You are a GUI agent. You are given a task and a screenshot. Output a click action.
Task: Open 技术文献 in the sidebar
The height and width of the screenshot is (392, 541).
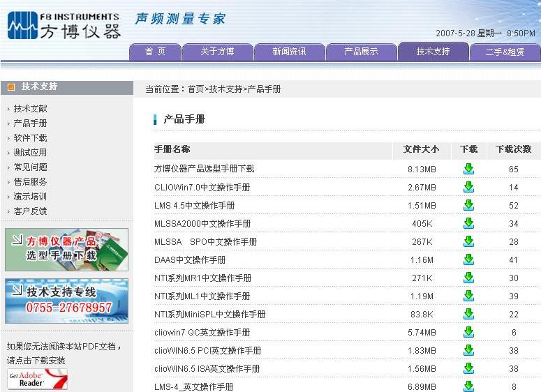click(31, 109)
